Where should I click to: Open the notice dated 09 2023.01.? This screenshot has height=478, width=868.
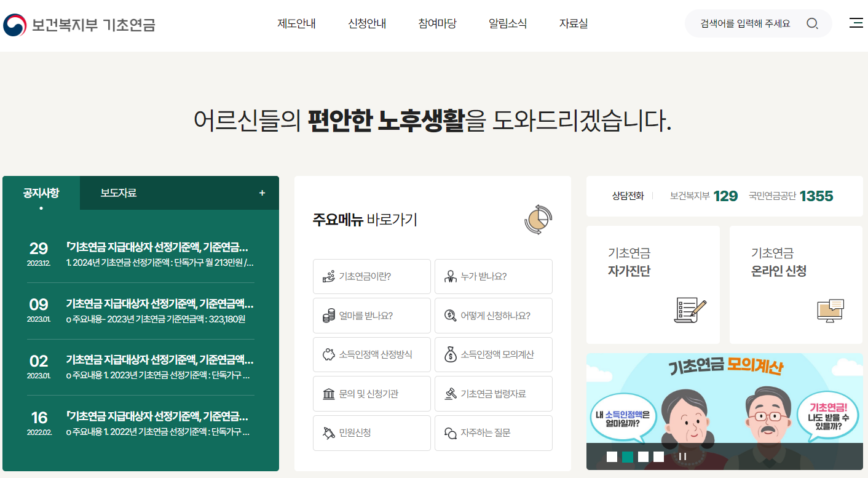pyautogui.click(x=141, y=311)
